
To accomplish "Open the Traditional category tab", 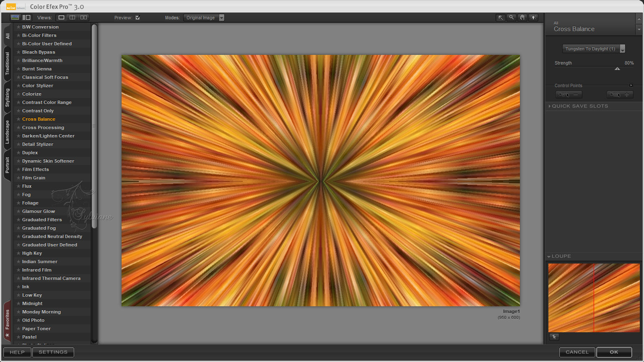I will coord(7,64).
